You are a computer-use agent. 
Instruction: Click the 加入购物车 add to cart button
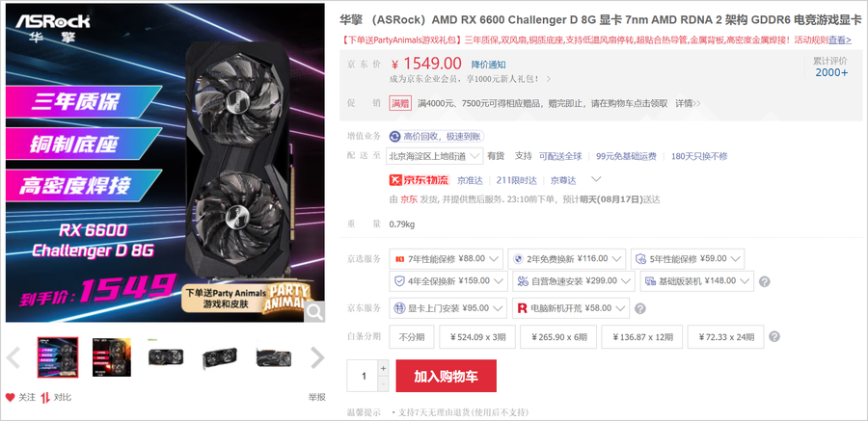click(447, 376)
